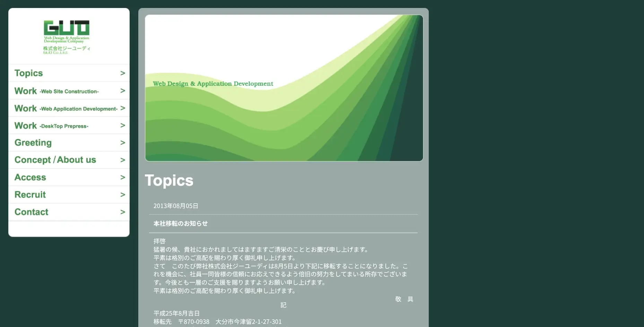Click the Topics section heading
The width and height of the screenshot is (644, 327).
coord(169,180)
